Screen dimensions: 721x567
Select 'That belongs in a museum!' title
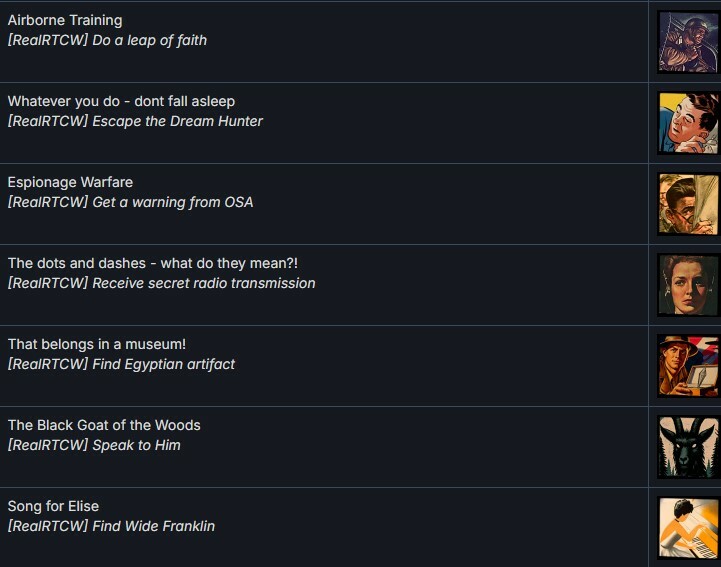point(97,344)
